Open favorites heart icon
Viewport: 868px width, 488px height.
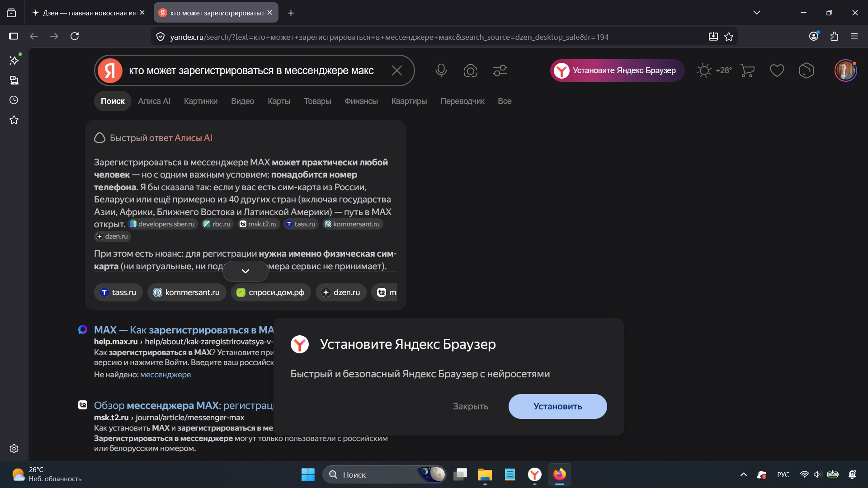click(x=777, y=70)
